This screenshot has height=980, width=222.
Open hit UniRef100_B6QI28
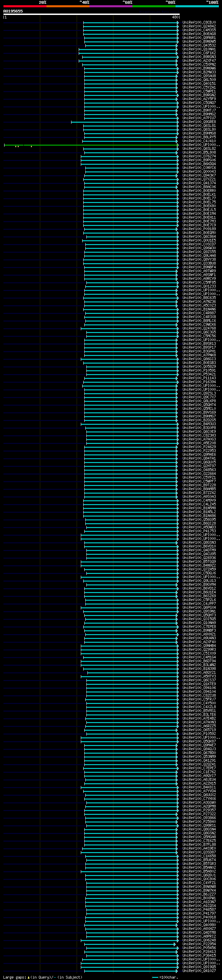pyautogui.click(x=199, y=524)
